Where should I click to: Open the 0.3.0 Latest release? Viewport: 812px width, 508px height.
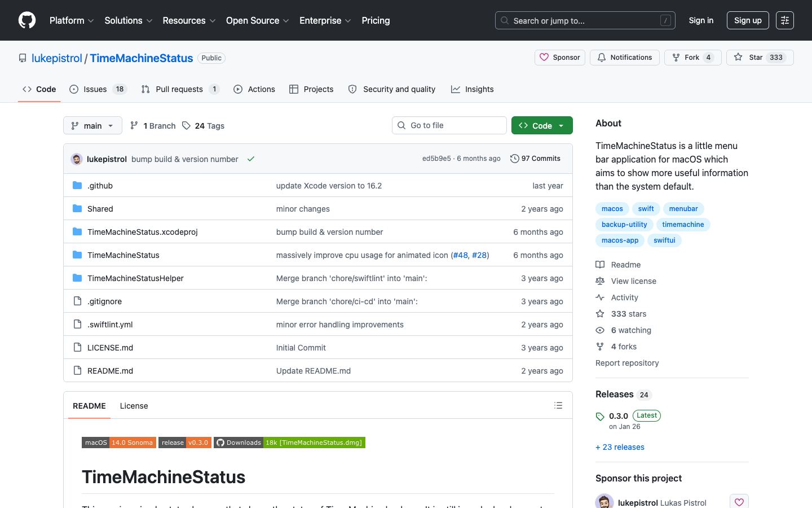coord(628,420)
